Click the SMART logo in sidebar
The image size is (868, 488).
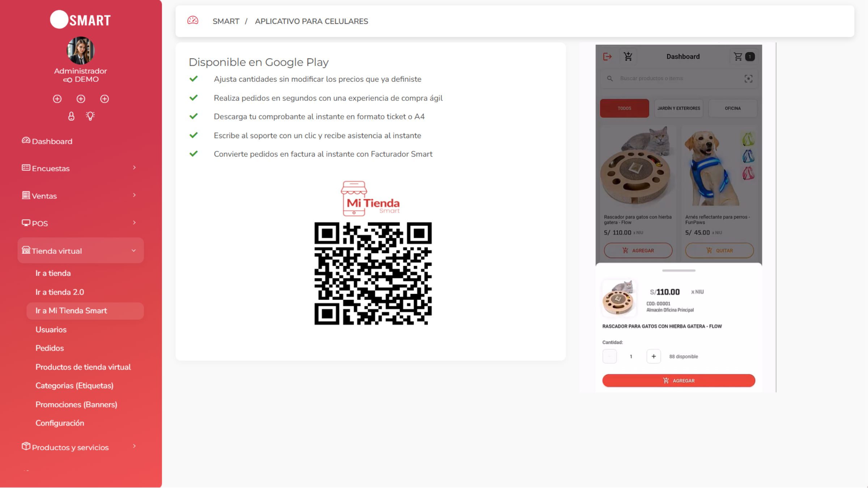[x=80, y=20]
